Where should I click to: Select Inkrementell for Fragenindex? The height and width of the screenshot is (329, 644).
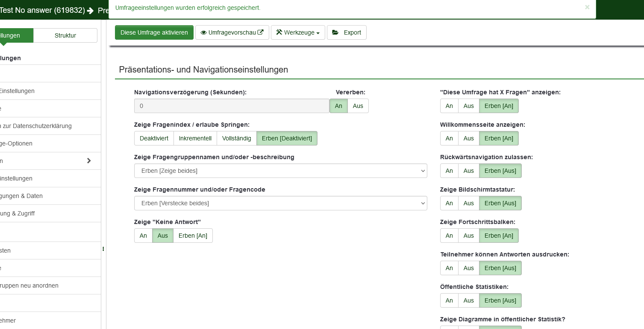pos(195,138)
